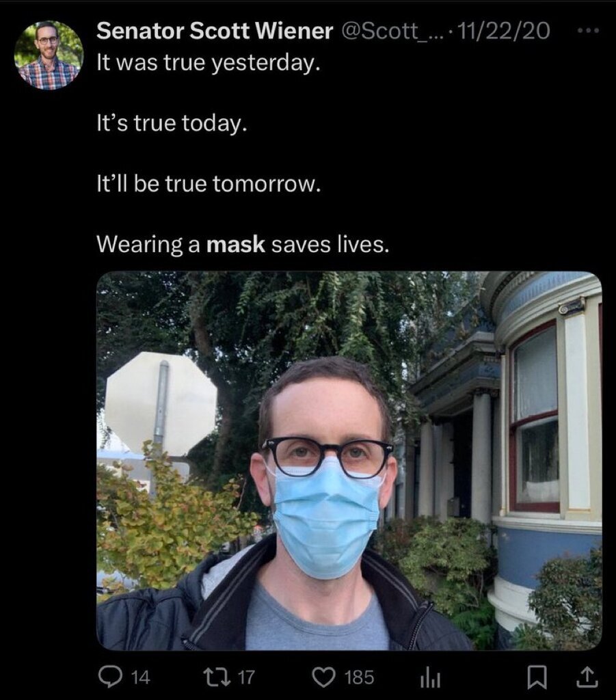This screenshot has height=700, width=616.
Task: Click the text 'Wearing a mask saves lives.'
Action: click(243, 245)
